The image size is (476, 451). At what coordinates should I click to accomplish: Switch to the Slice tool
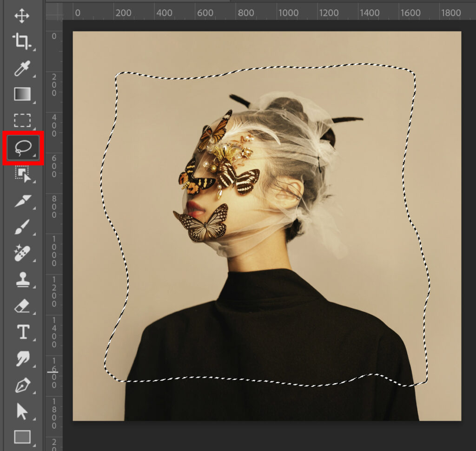click(22, 201)
